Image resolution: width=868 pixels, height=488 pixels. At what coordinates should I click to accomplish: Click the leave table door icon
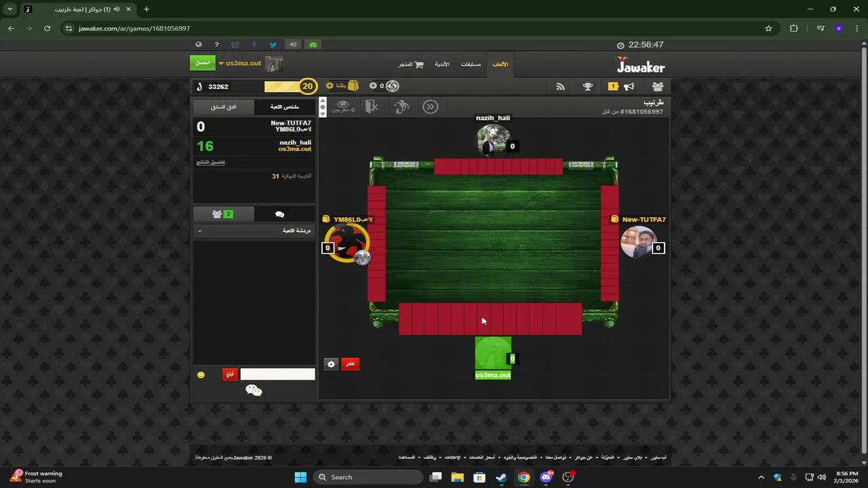click(x=372, y=106)
